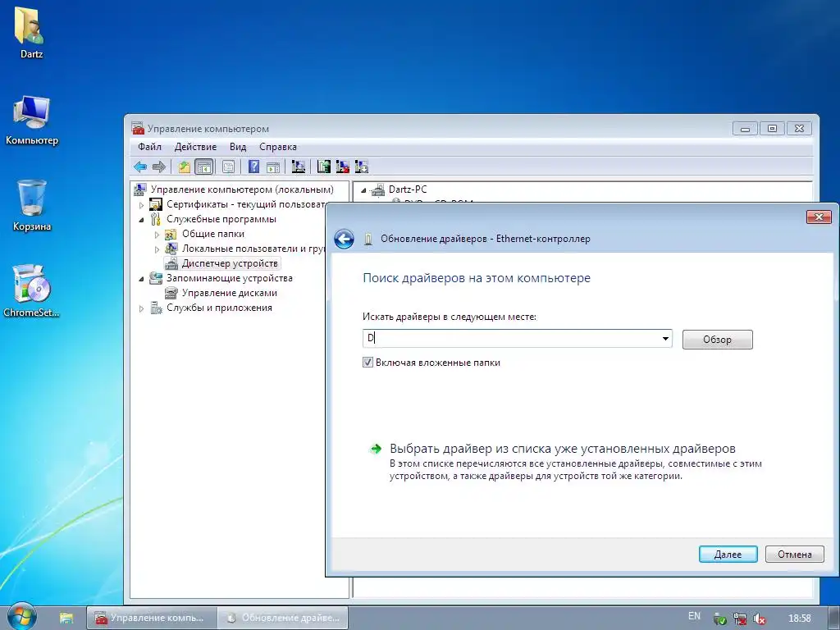Open the driver location dropdown arrow

coord(664,339)
